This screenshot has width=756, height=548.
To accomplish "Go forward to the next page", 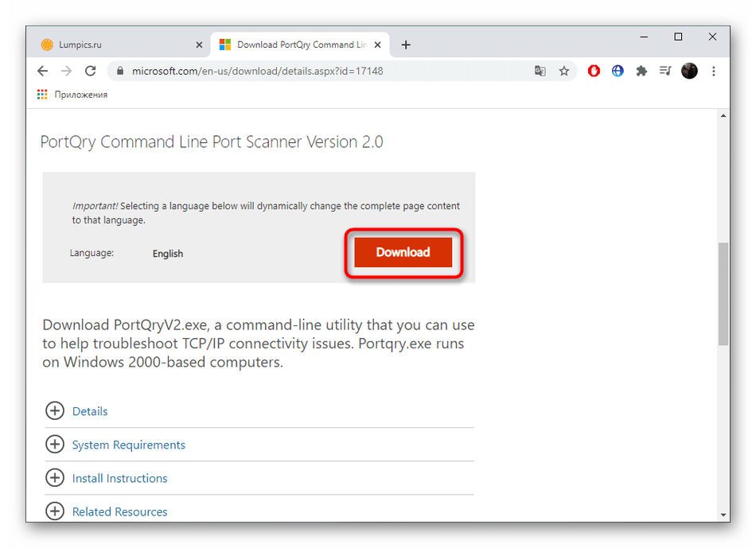I will [67, 71].
